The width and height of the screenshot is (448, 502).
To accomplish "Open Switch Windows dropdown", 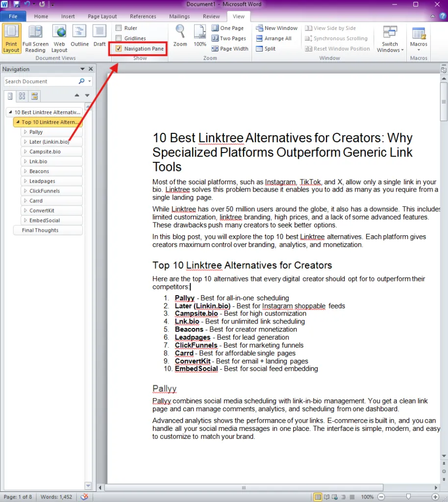I will 390,38.
